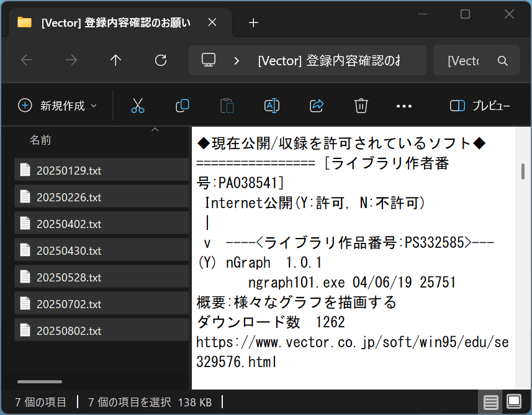This screenshot has height=415, width=532.
Task: Click the Share icon in toolbar
Action: 317,106
